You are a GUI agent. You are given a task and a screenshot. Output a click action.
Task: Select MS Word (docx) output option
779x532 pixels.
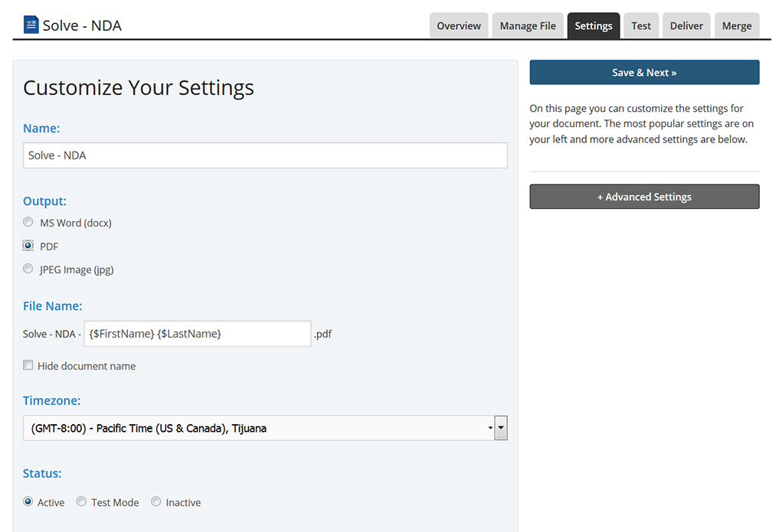(28, 223)
